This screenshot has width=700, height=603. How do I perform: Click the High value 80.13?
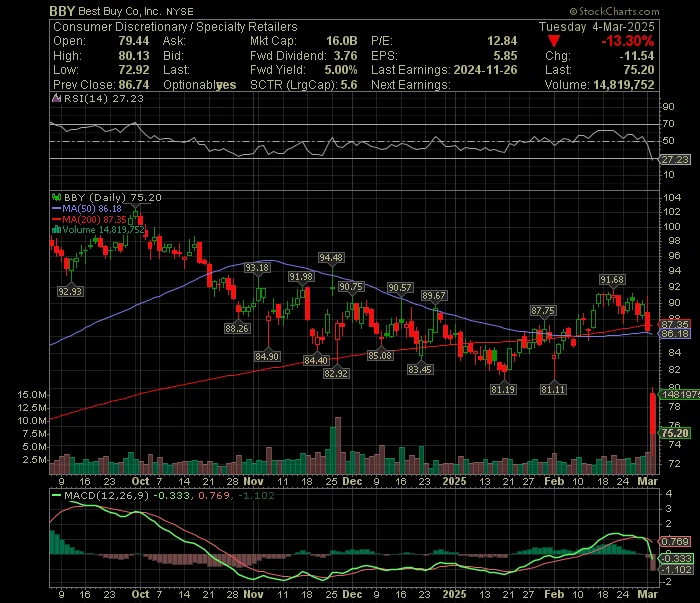[133, 56]
